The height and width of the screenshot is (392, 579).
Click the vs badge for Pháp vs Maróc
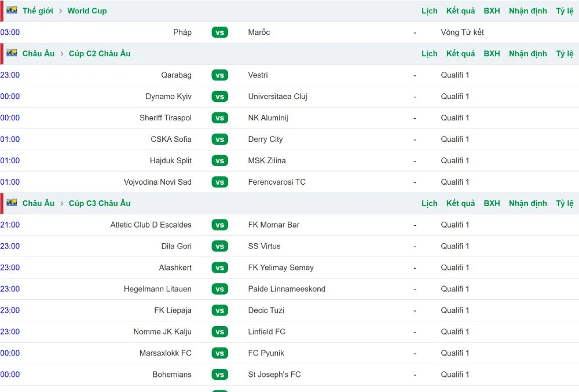pyautogui.click(x=219, y=32)
